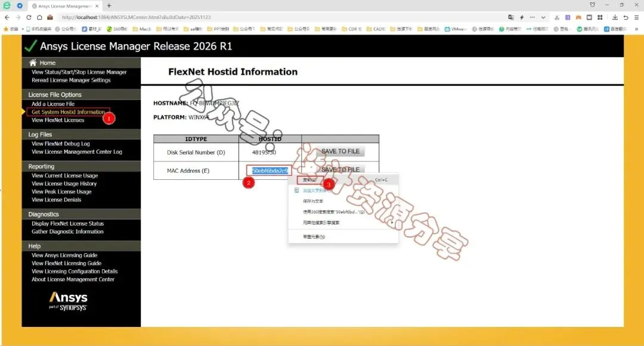The image size is (644, 346).
Task: Click the skin icon in the title bar
Action: [592, 5]
